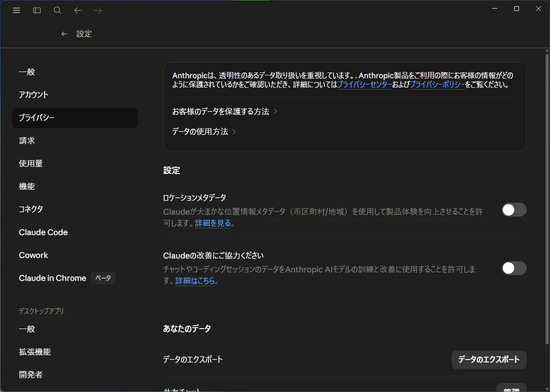Screen dimensions: 550x392
Task: Click the あなたのデータ heading
Action: click(x=187, y=329)
